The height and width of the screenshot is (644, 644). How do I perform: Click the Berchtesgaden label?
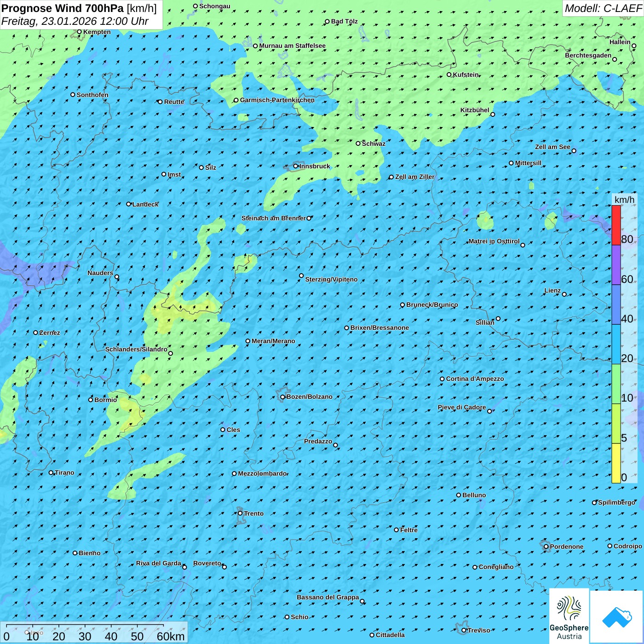click(x=588, y=55)
